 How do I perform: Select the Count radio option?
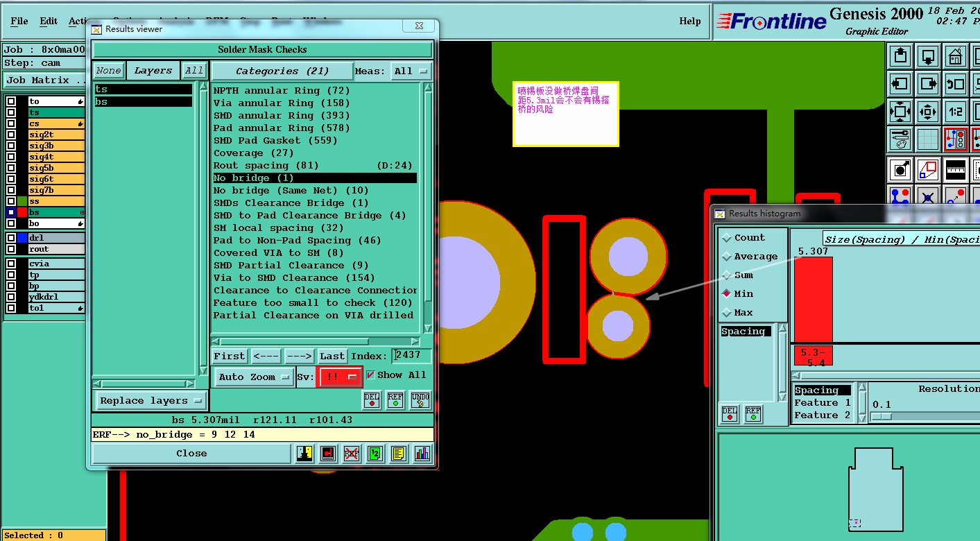[x=727, y=238]
